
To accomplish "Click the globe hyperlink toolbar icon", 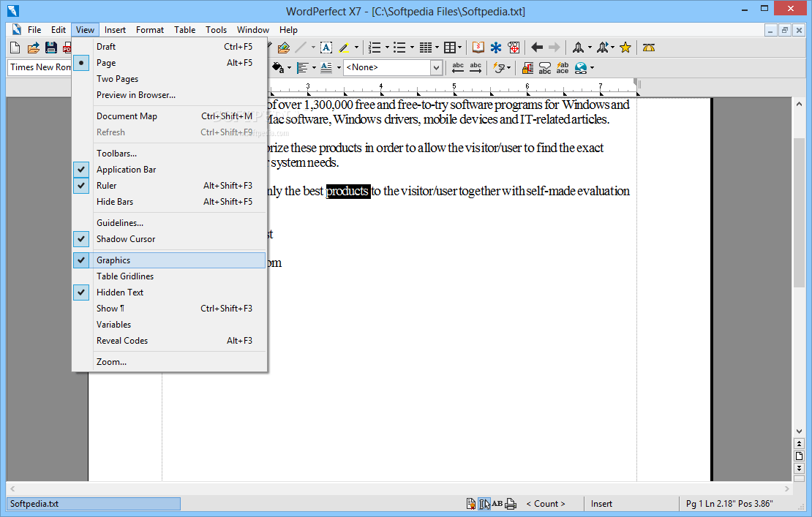I will tap(581, 68).
